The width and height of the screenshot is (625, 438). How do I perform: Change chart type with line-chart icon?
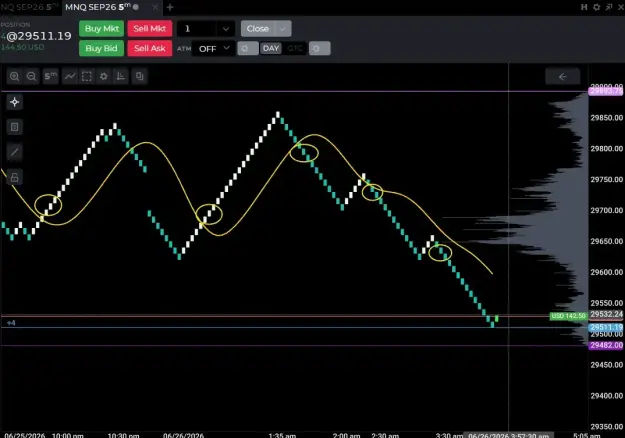click(x=70, y=76)
